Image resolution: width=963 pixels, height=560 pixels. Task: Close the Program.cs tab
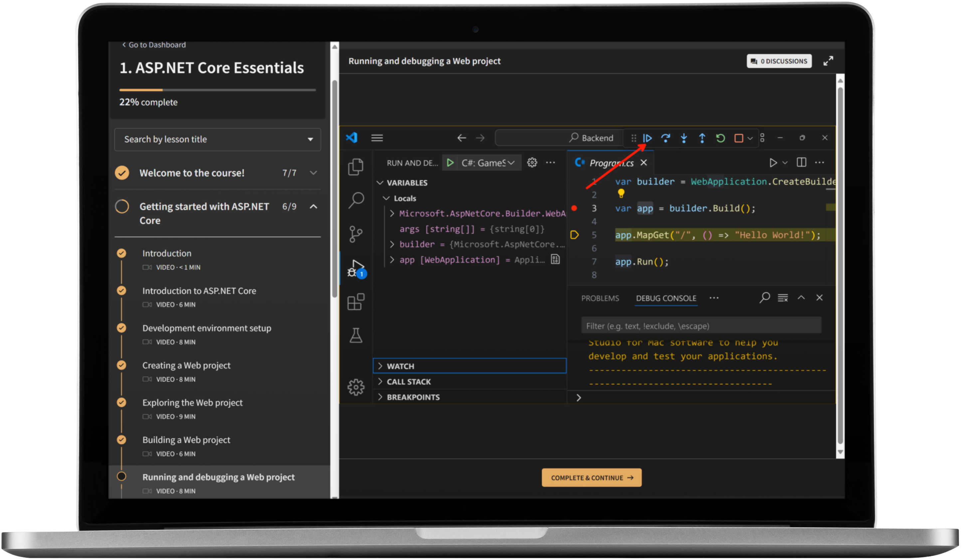[644, 163]
